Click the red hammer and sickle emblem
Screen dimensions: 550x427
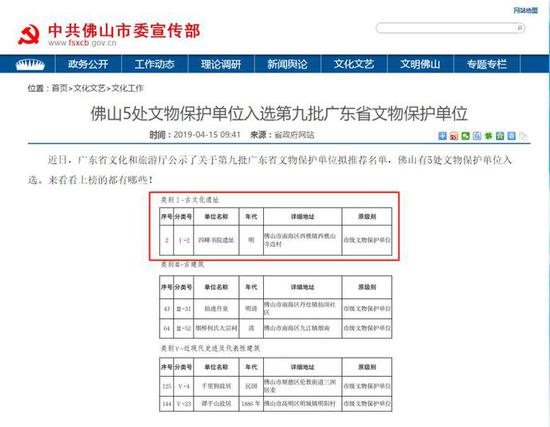pyautogui.click(x=29, y=34)
